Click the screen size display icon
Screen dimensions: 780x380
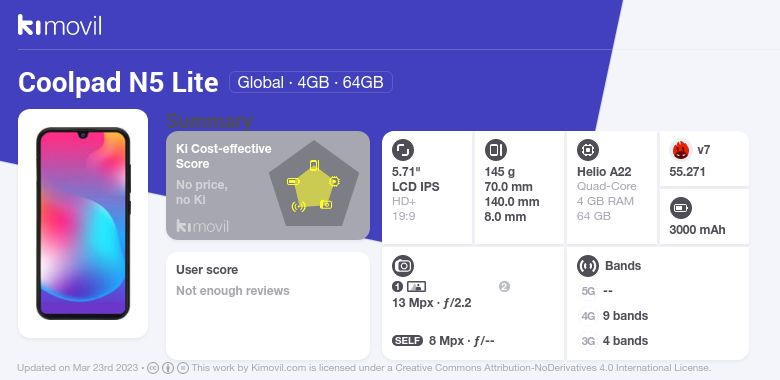[x=403, y=150]
